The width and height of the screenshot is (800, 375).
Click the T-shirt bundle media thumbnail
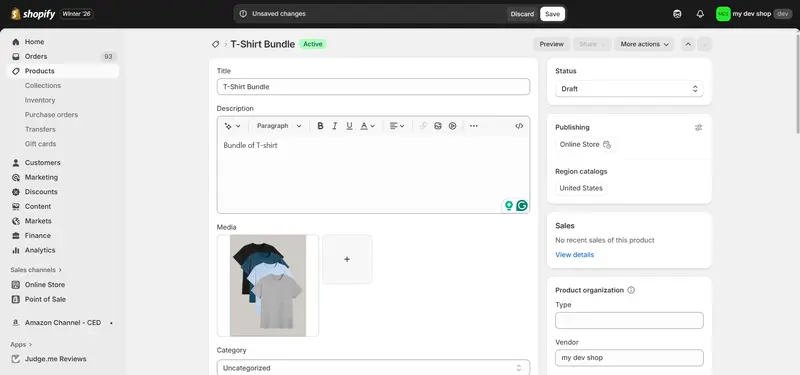pos(268,286)
